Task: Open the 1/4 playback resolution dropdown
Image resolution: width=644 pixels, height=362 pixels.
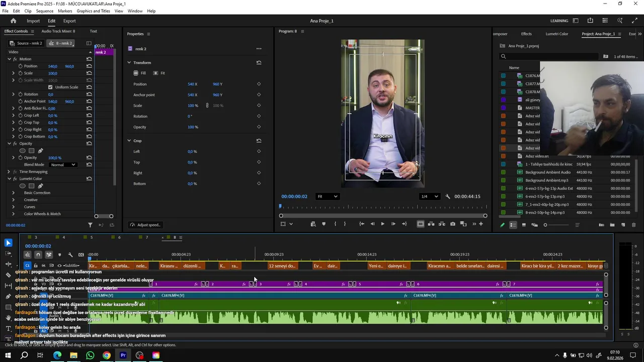Action: point(429,197)
